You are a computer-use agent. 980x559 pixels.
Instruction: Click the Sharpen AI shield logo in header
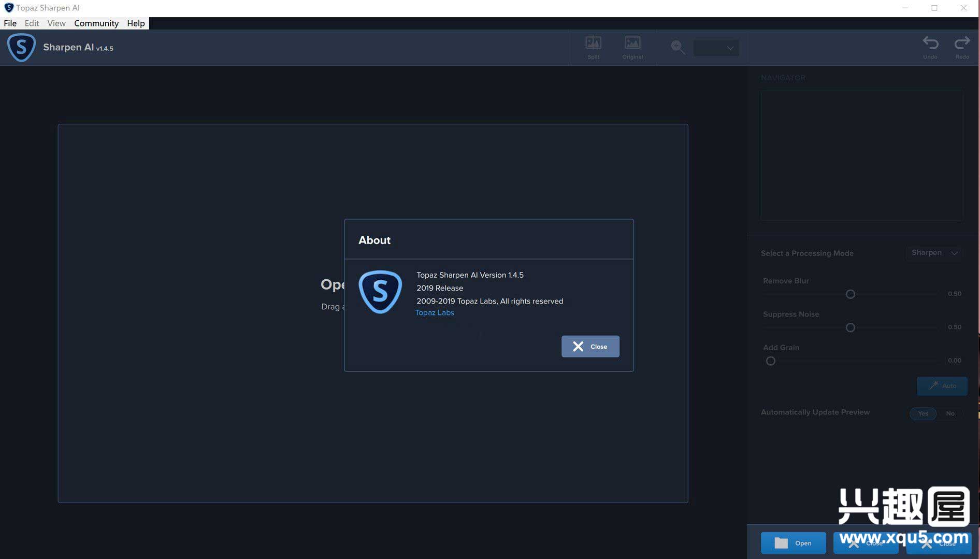[x=21, y=47]
